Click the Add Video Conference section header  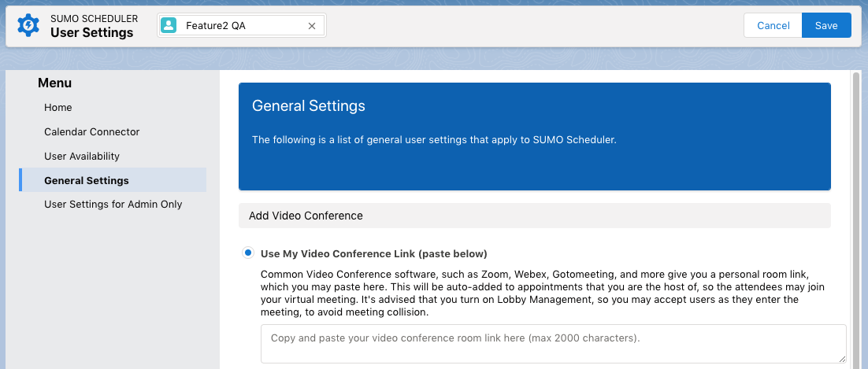(306, 216)
